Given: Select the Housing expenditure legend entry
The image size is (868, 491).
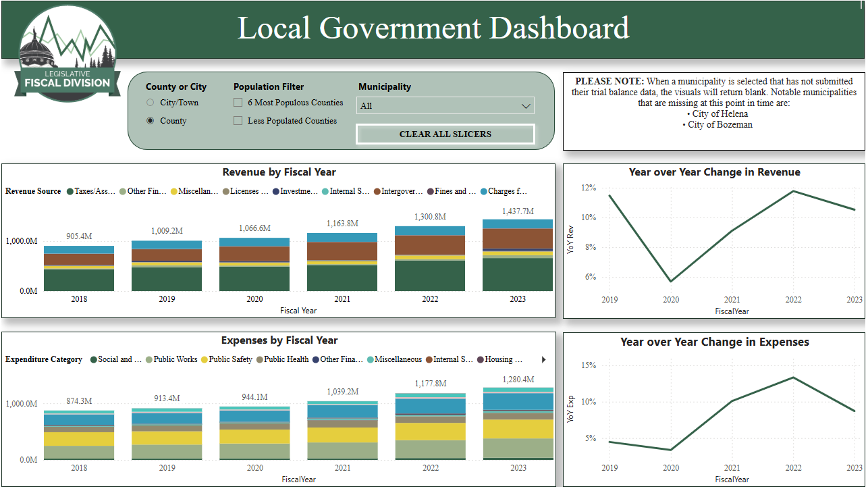Looking at the screenshot, I should (504, 360).
